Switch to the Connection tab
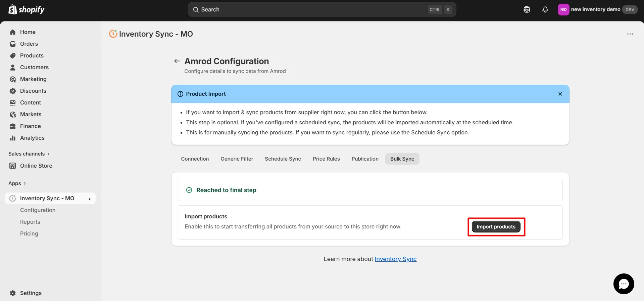Screen dimensions: 644x301 (195, 159)
